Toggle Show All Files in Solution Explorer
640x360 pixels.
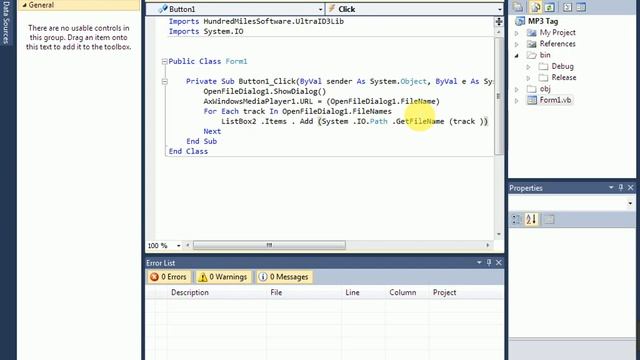(535, 7)
